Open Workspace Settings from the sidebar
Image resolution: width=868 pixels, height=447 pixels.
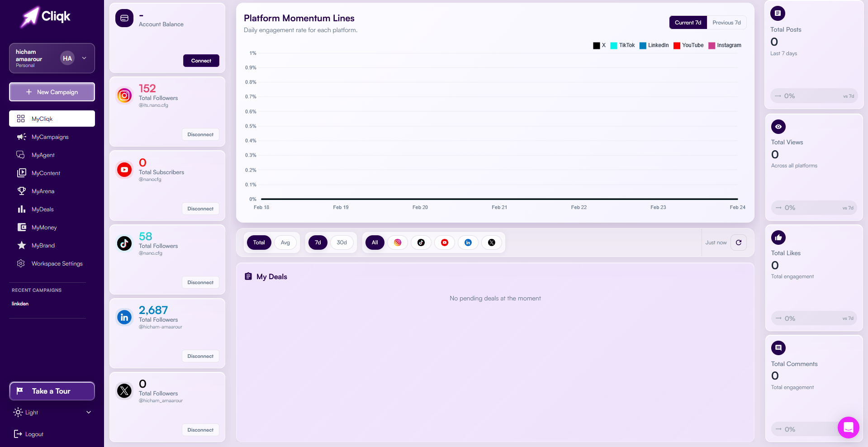pos(57,263)
